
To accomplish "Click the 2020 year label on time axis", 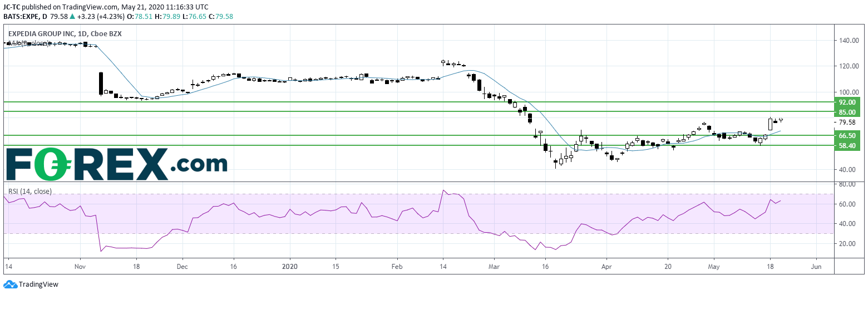I will pos(290,267).
